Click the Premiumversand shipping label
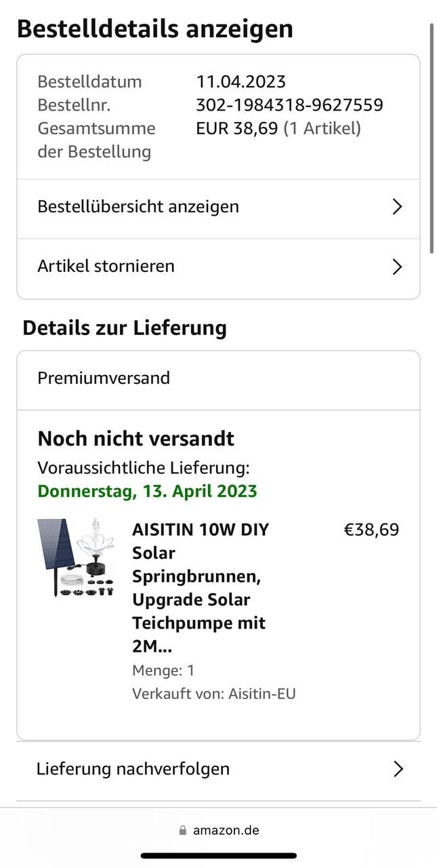The height and width of the screenshot is (868, 437). coord(104,378)
